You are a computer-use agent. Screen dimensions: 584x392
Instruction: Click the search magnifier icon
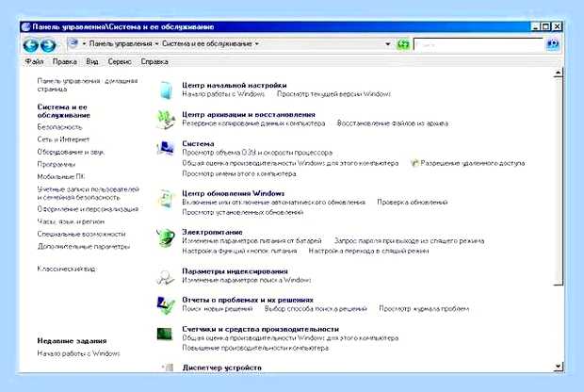(553, 44)
